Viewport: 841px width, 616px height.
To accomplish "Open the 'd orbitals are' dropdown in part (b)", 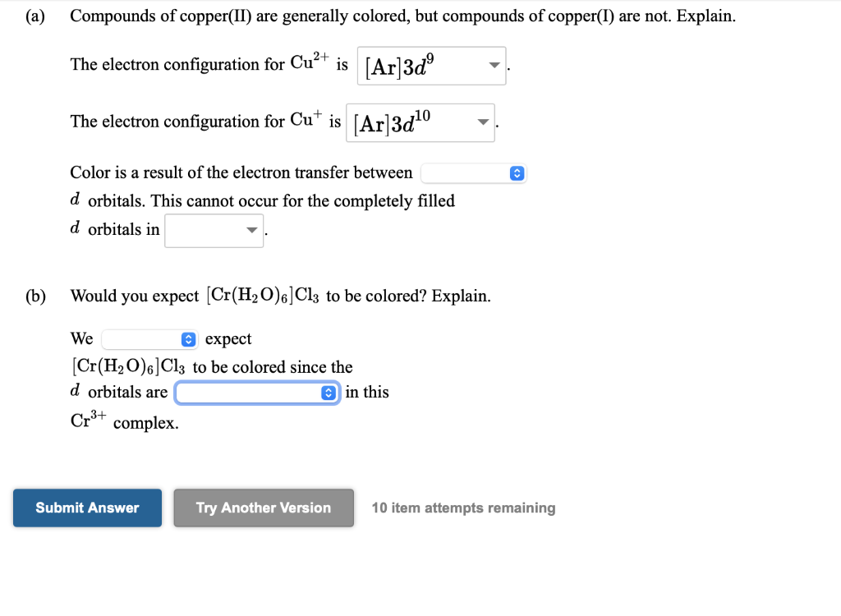I will pos(257,392).
